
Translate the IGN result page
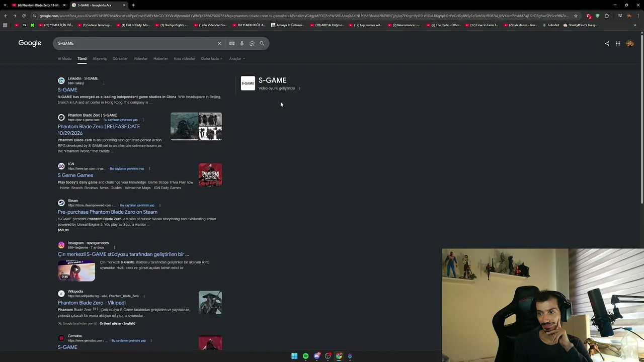(127, 168)
